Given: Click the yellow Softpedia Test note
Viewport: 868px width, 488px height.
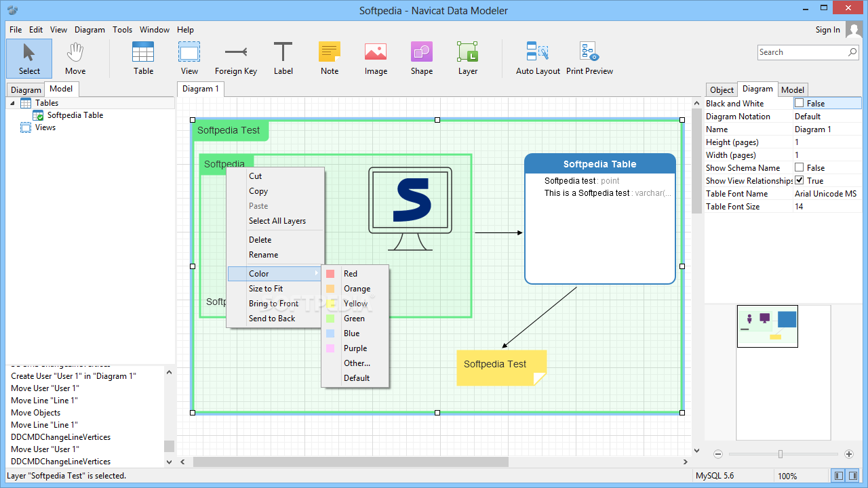Looking at the screenshot, I should (x=501, y=368).
